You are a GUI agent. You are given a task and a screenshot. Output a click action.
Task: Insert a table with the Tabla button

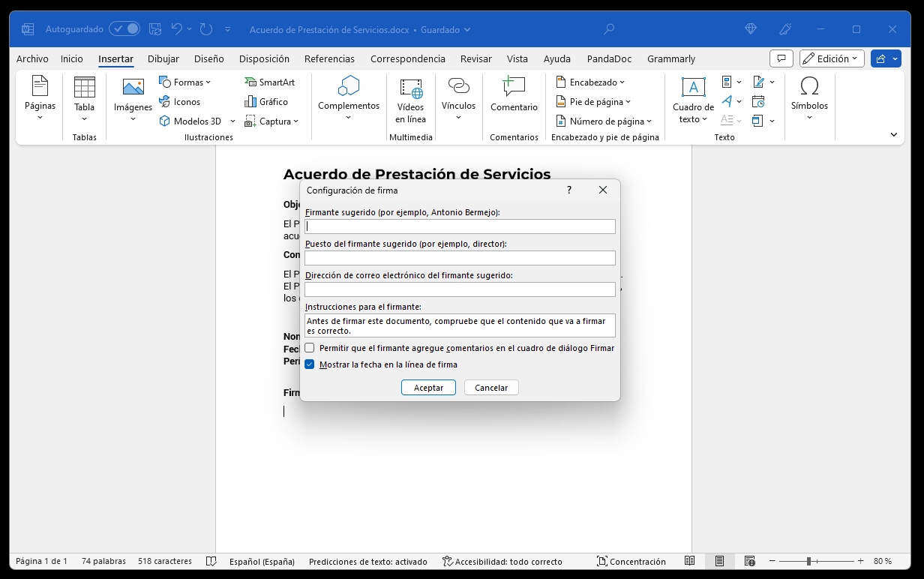(85, 100)
